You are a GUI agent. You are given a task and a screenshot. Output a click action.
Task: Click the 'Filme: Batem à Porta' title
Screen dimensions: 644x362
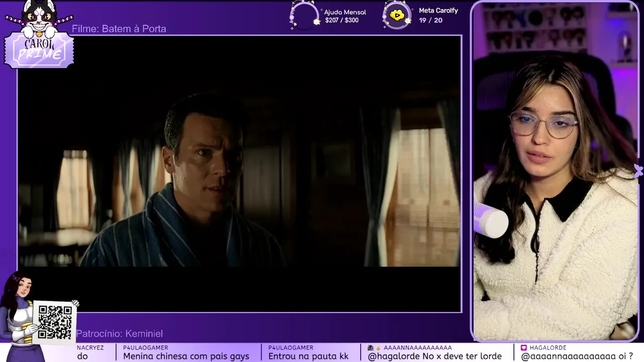(x=119, y=29)
